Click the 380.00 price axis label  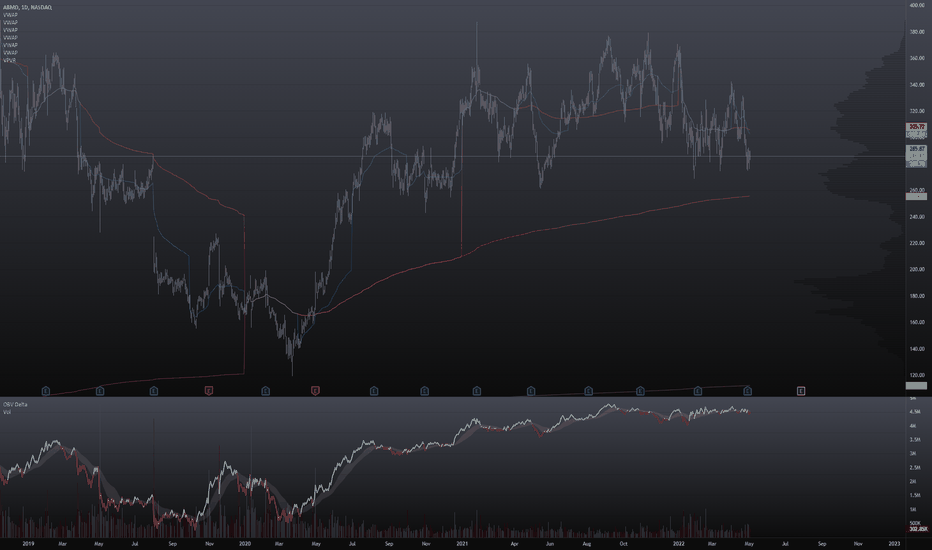pyautogui.click(x=916, y=32)
